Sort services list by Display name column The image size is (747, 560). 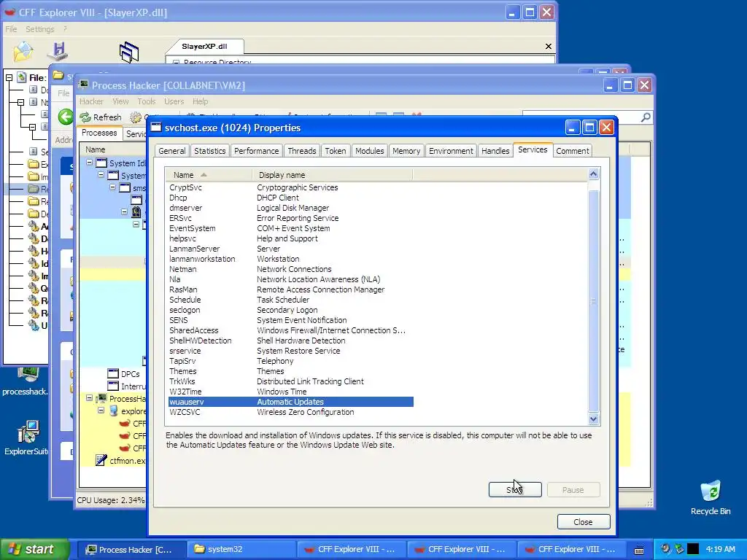(x=332, y=175)
